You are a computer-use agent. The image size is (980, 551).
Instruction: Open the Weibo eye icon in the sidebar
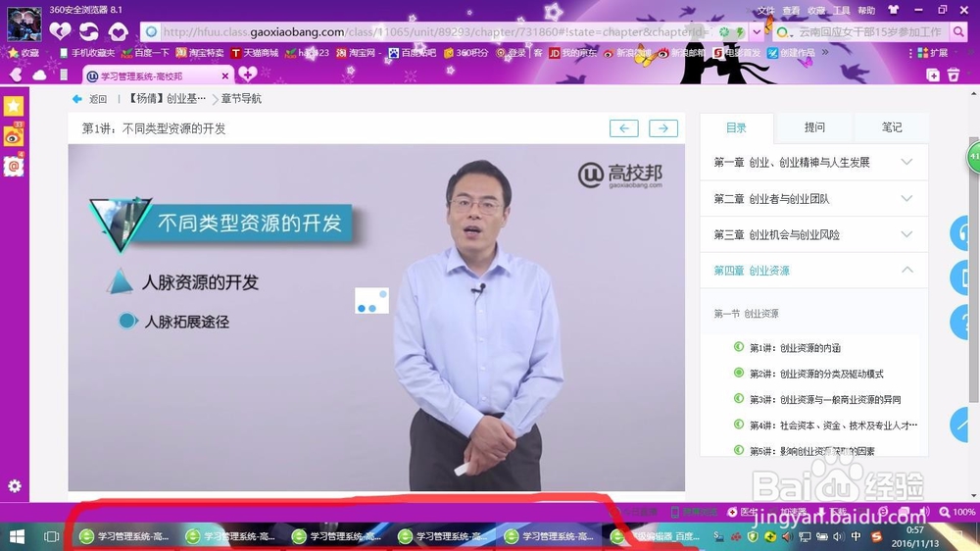click(x=14, y=135)
